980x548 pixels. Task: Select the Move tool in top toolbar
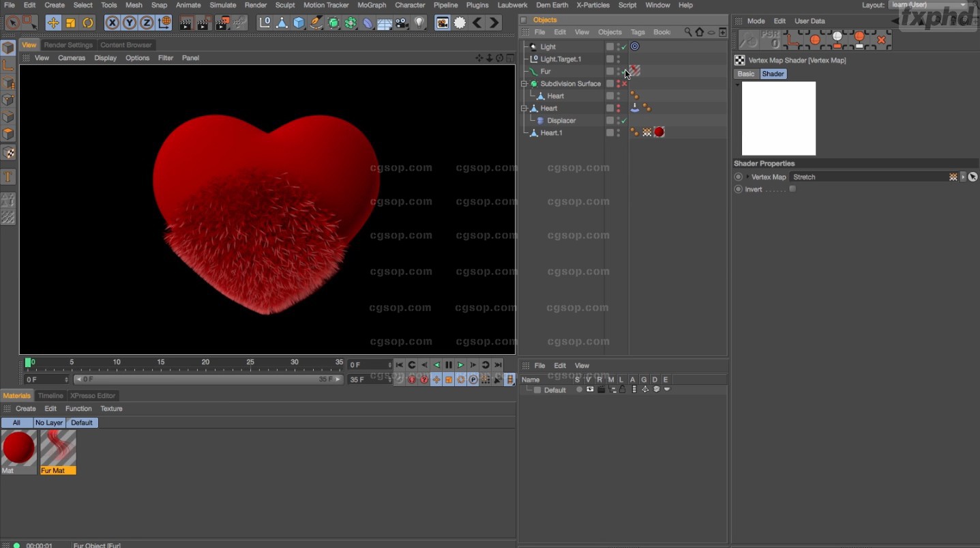pos(53,23)
